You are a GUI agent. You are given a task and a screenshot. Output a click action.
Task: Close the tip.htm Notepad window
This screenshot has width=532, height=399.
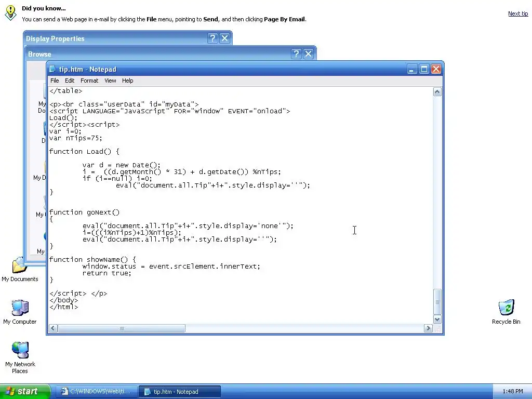coord(436,69)
